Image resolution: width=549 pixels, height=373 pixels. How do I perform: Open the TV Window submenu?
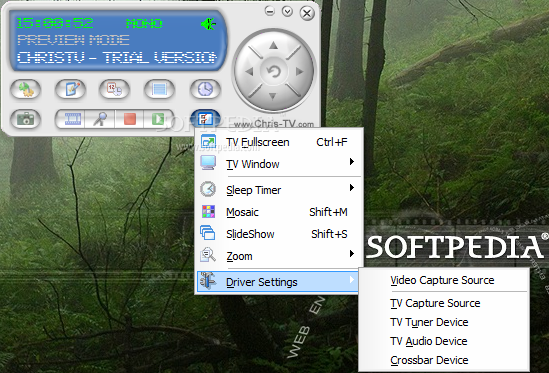click(x=279, y=164)
